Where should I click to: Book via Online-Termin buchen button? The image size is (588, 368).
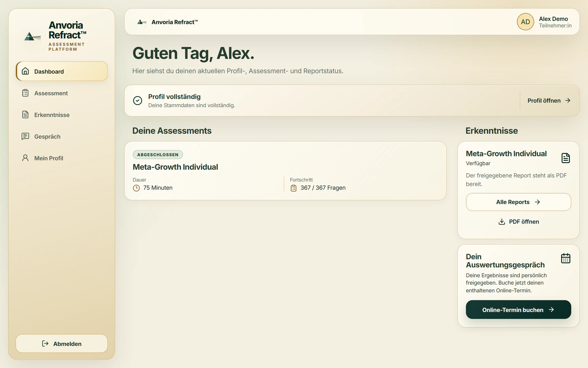(518, 309)
